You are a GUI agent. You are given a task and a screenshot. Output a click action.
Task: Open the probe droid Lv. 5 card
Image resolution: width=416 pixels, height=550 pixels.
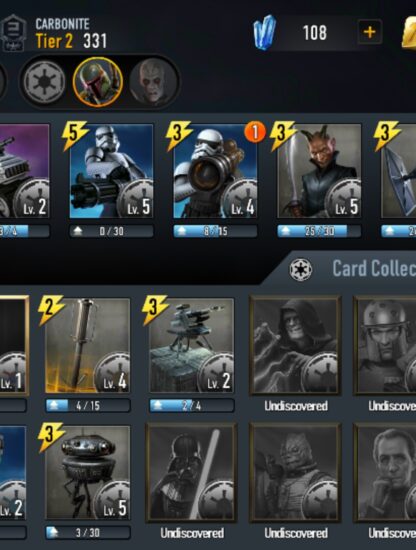coord(88,472)
